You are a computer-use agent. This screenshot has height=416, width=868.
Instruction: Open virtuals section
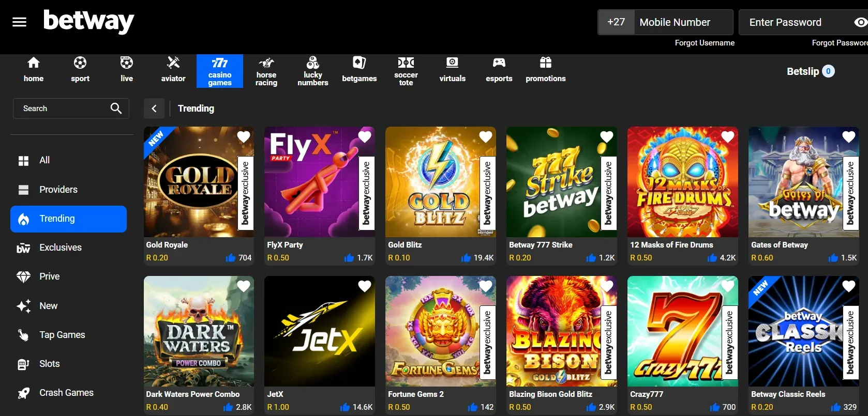[453, 71]
